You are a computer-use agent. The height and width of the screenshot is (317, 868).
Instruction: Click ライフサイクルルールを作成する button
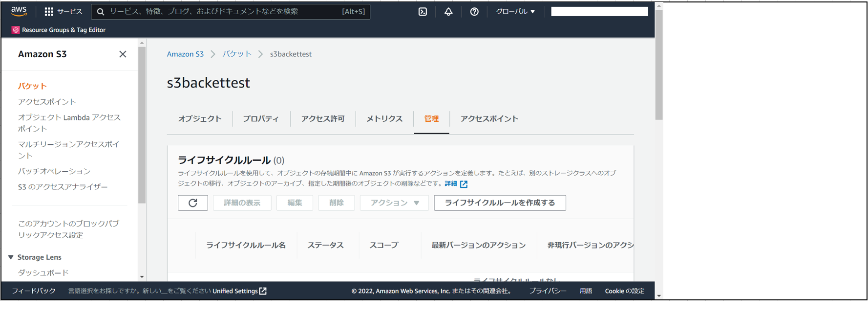[x=500, y=203]
